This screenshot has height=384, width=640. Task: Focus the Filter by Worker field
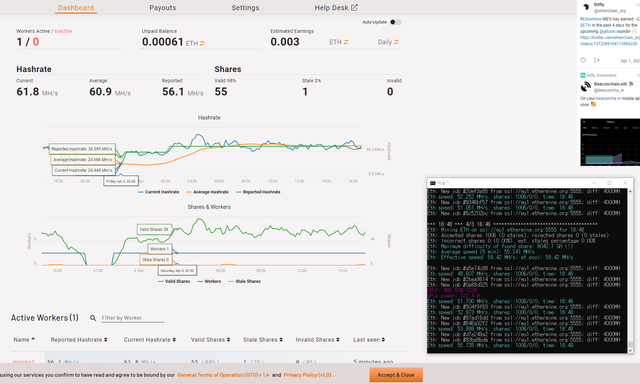click(133, 318)
